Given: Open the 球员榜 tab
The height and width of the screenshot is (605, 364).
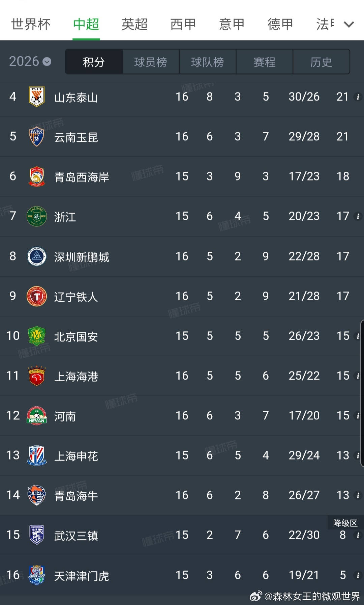Looking at the screenshot, I should coord(151,62).
